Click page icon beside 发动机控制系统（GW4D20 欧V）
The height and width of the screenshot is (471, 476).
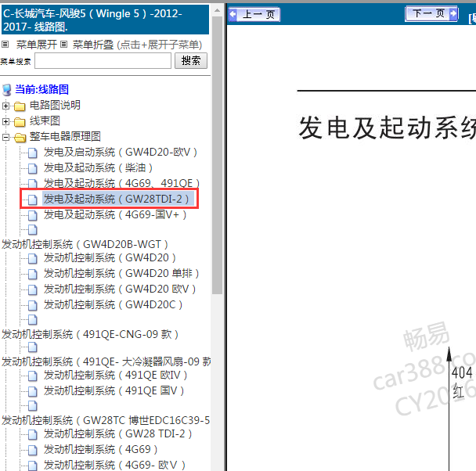tap(32, 290)
